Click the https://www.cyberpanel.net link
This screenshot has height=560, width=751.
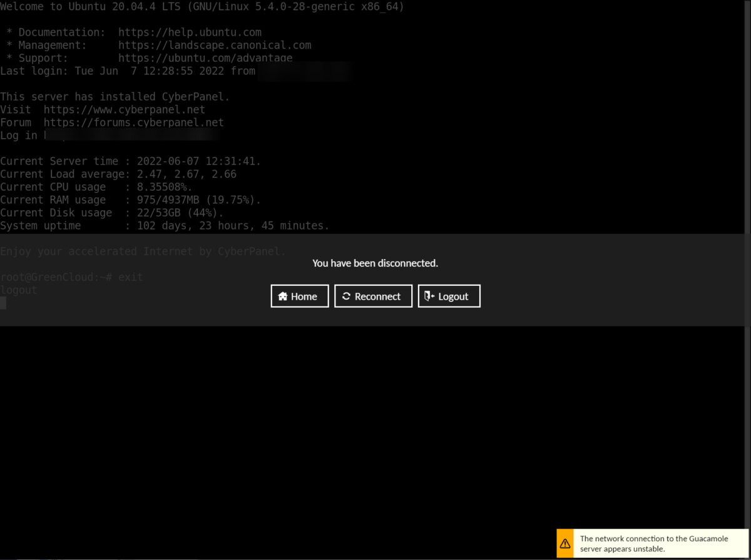click(x=124, y=109)
